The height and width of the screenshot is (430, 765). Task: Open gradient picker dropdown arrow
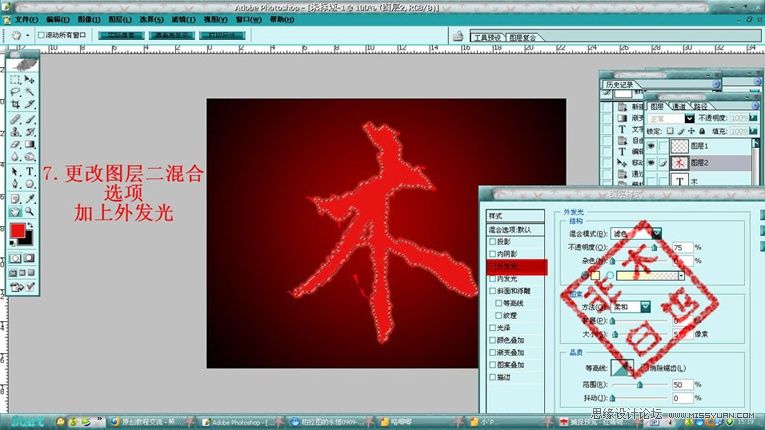tap(681, 276)
